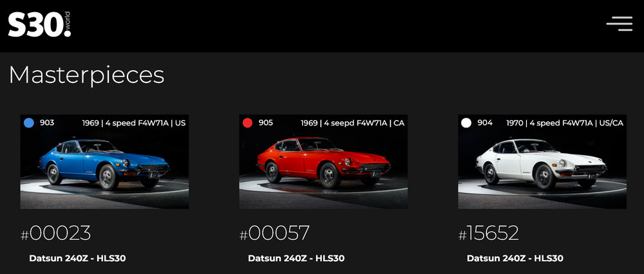Open car number #00023
This screenshot has width=644, height=274.
click(x=56, y=233)
